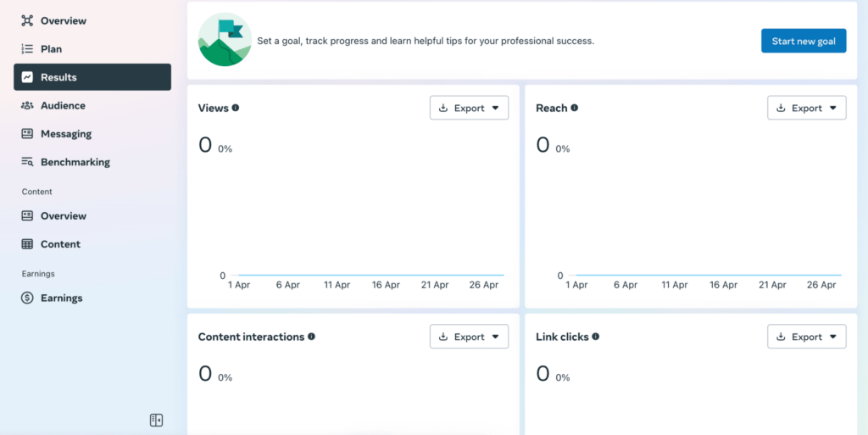Expand the Content interactions Export dropdown

click(469, 337)
